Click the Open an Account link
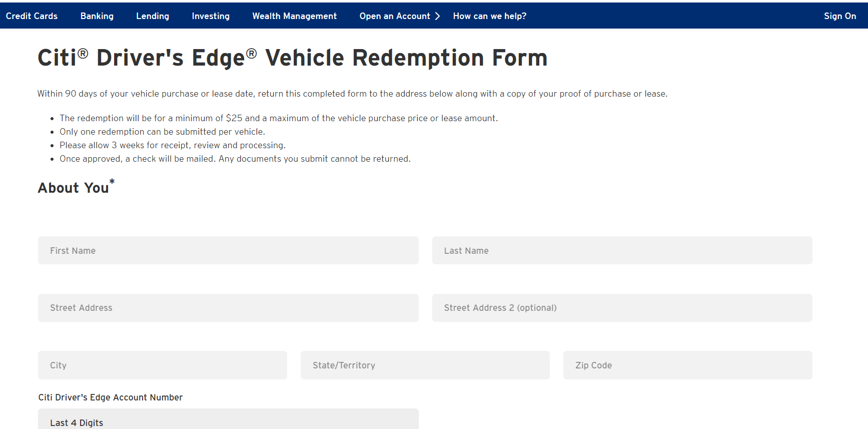The width and height of the screenshot is (868, 429). (395, 16)
